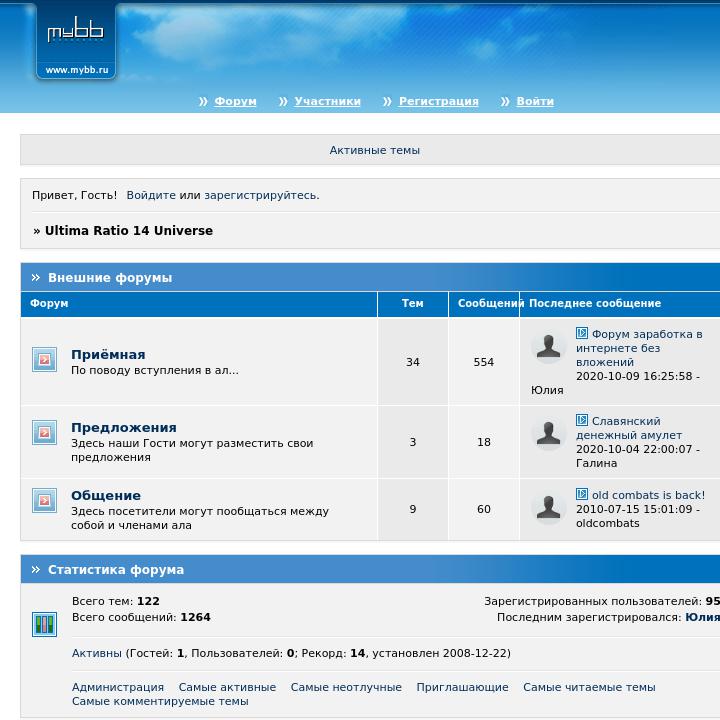Click the forum statistics bar chart icon
This screenshot has width=720, height=720.
45,624
